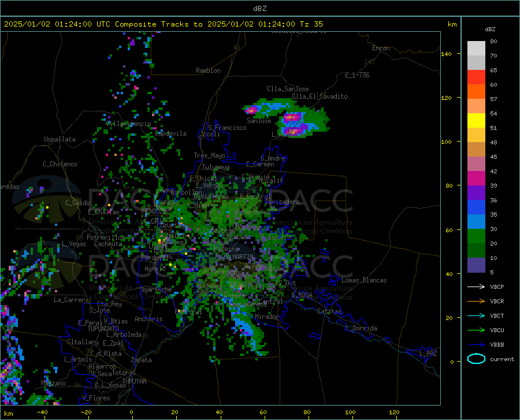The height and width of the screenshot is (420, 520).
Task: Click the 'VBBB' legend label
Action: pyautogui.click(x=497, y=345)
